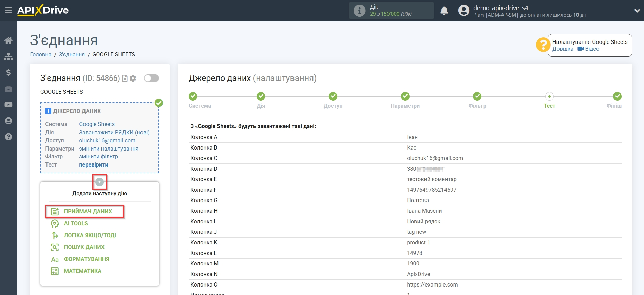
Task: Select ПОШУК ДАНИХ option
Action: pyautogui.click(x=84, y=247)
